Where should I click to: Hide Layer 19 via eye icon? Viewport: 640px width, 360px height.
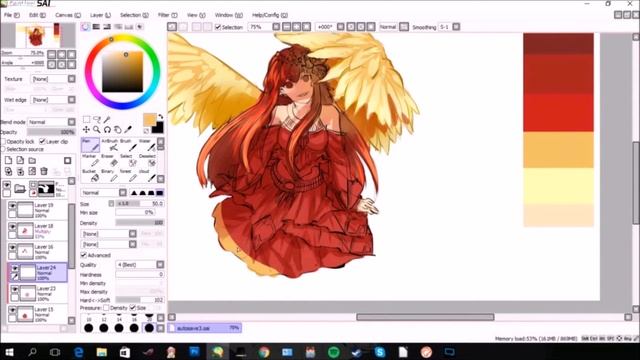tap(12, 206)
